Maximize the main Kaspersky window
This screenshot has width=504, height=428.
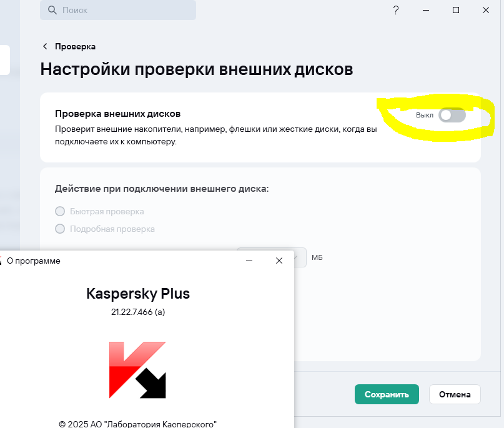455,10
